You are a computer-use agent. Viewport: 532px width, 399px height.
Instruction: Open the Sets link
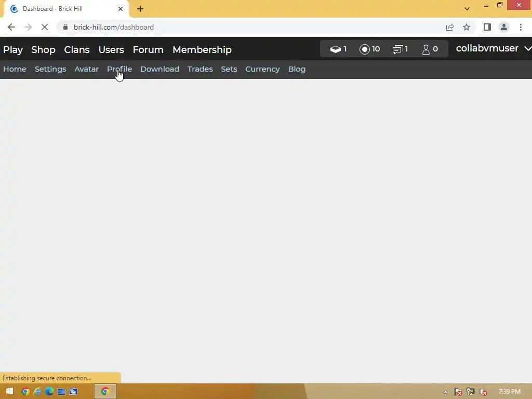[x=229, y=69]
